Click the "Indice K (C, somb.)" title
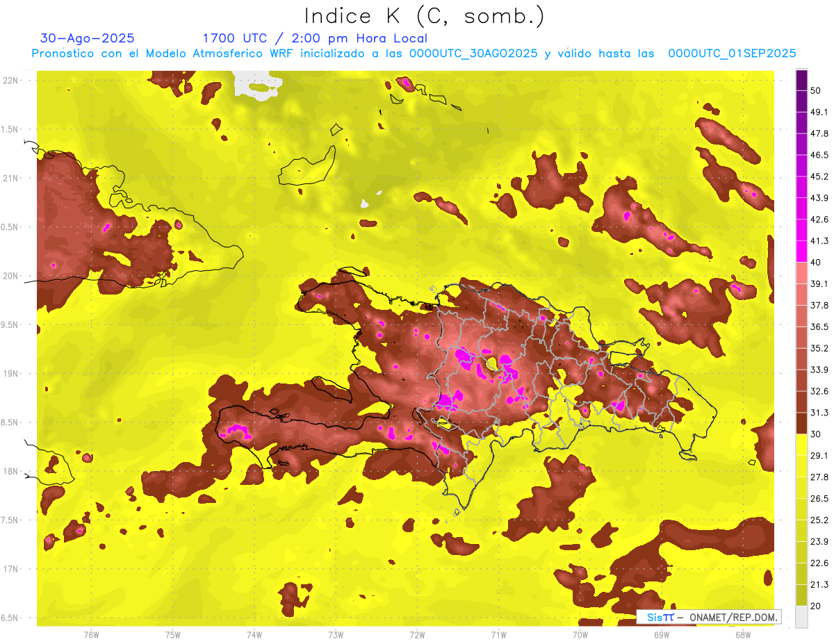 [x=425, y=16]
